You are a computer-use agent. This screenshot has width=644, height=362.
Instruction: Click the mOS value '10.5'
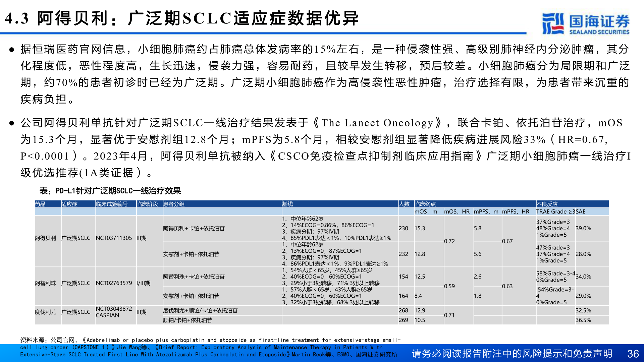point(420,320)
